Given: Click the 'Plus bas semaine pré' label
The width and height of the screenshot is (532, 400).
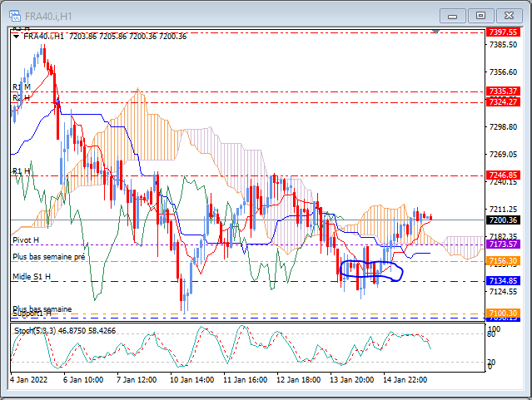Looking at the screenshot, I should click(x=48, y=257).
